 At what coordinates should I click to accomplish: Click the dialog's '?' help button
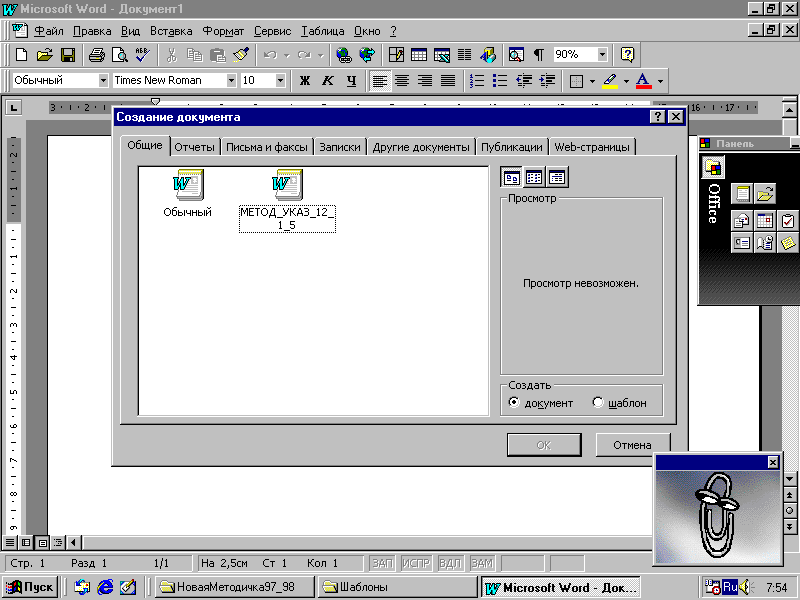point(658,117)
